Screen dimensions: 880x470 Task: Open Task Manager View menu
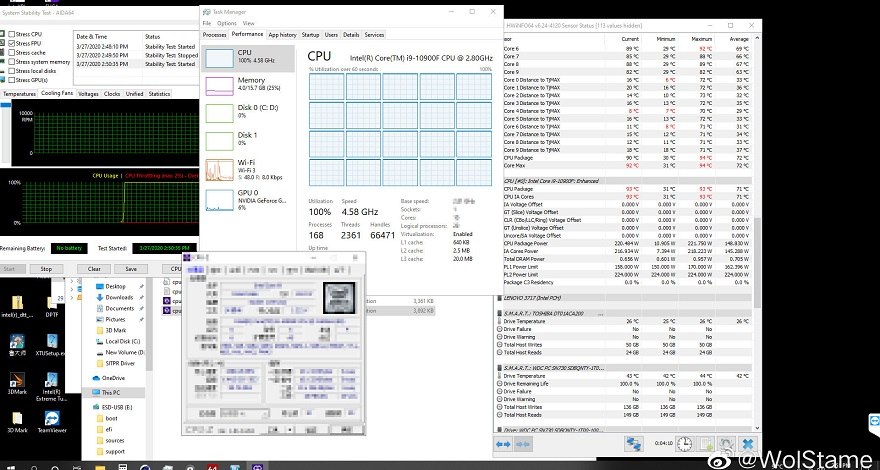[249, 24]
